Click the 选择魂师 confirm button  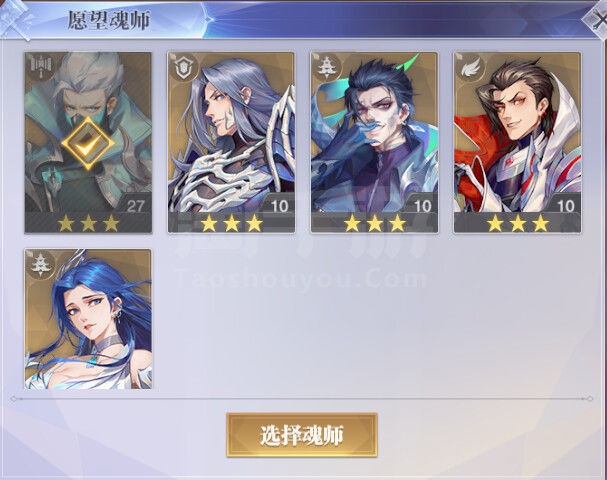tap(302, 435)
